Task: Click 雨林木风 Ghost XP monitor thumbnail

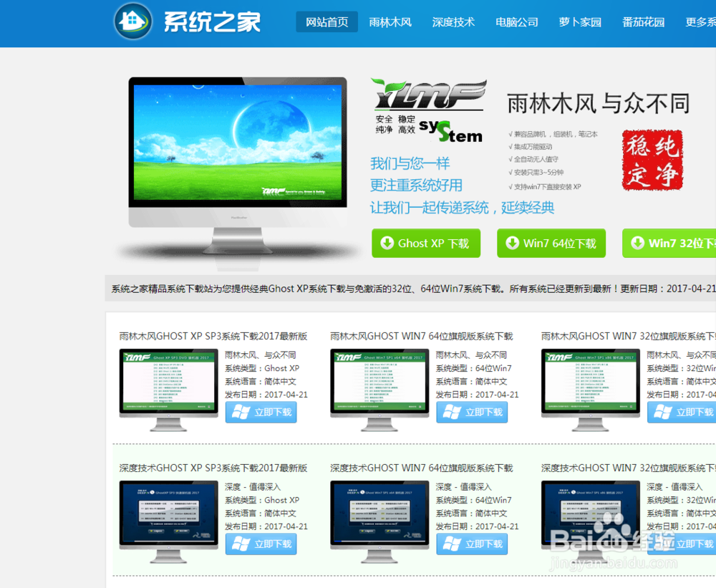Action: coord(168,390)
